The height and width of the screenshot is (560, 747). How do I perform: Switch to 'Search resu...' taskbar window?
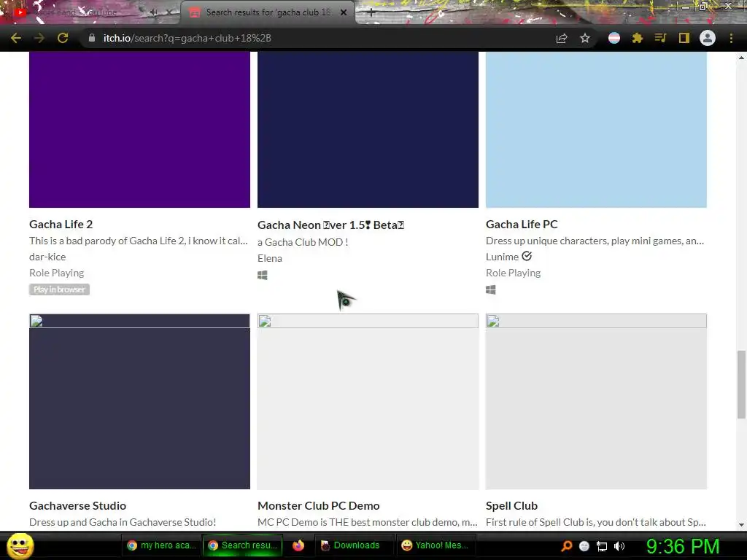point(242,545)
